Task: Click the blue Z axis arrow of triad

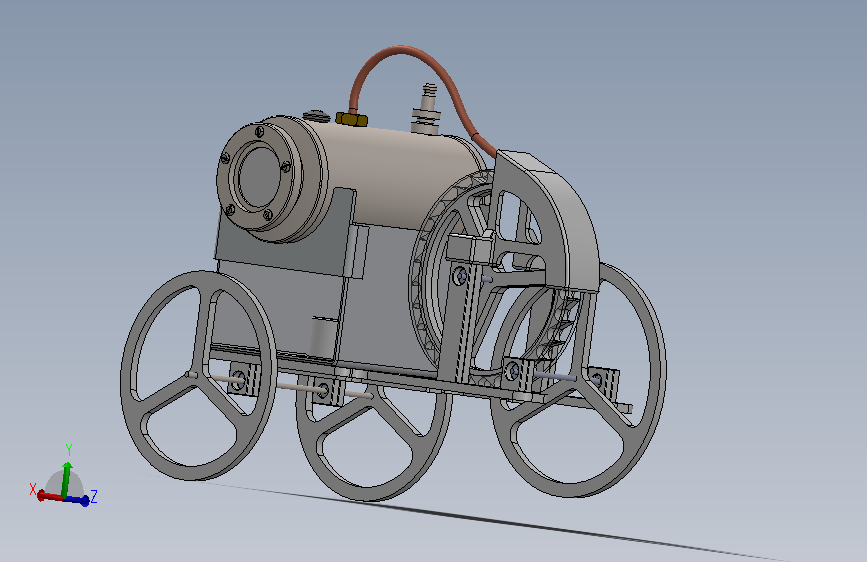Action: pyautogui.click(x=77, y=500)
